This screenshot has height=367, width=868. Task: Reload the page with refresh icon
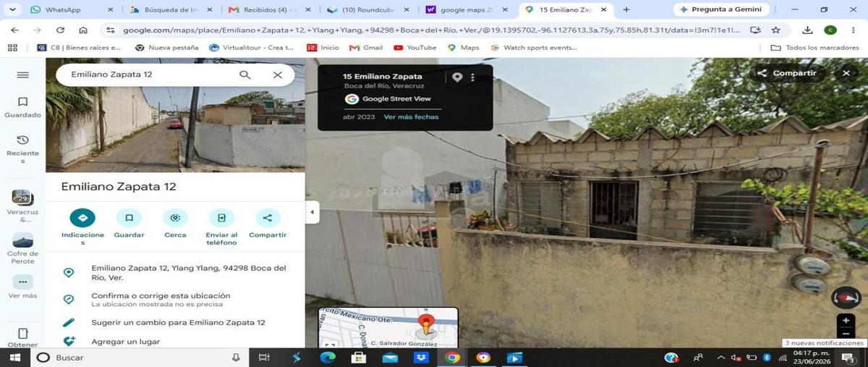(x=60, y=30)
